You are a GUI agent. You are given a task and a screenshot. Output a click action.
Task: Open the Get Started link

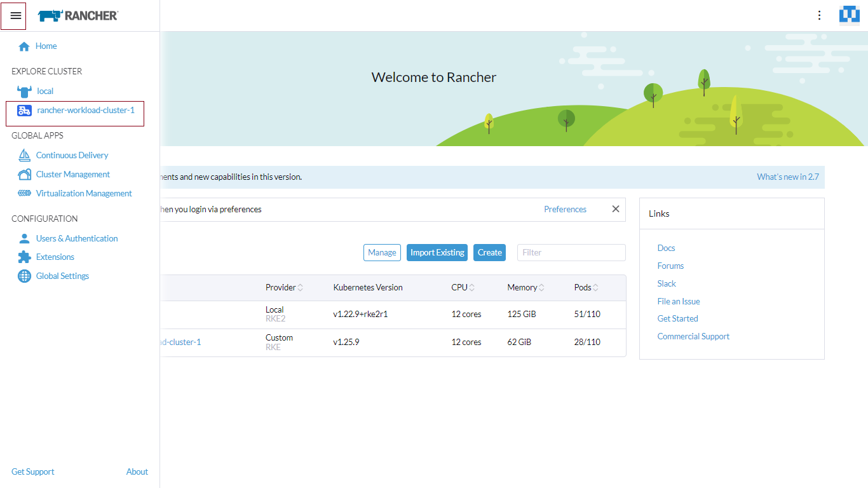click(x=677, y=318)
